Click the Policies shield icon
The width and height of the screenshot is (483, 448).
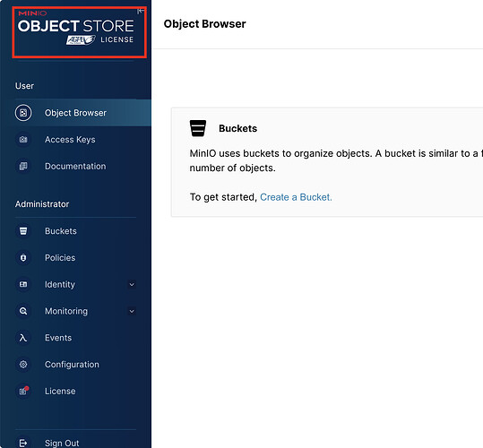(x=23, y=258)
